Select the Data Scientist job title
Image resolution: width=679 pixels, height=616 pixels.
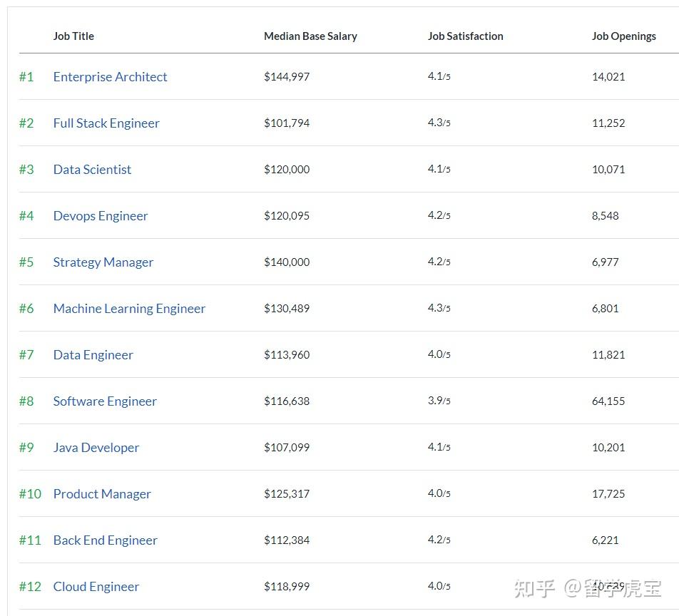point(92,170)
